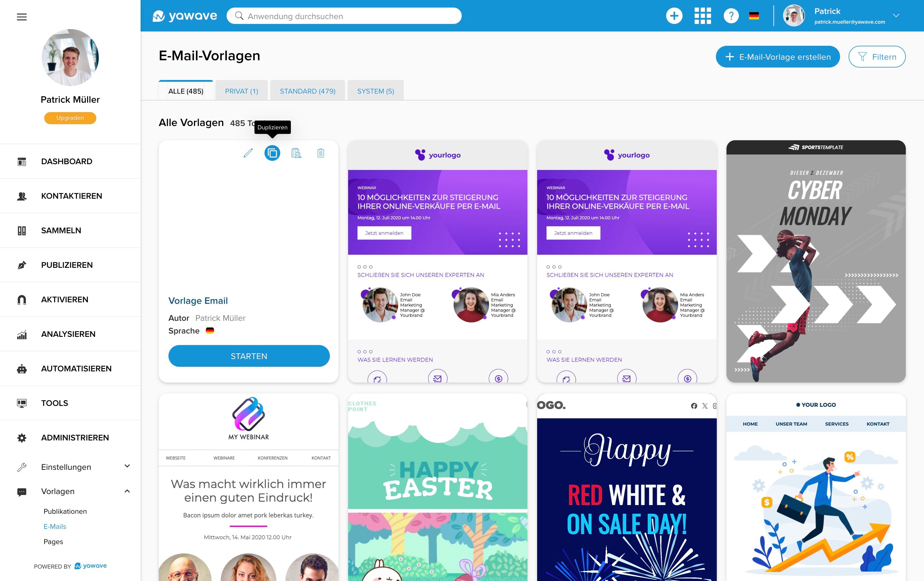Click the pencil edit icon on Vorlage Email
Screen dimensions: 924x581
[x=248, y=153]
